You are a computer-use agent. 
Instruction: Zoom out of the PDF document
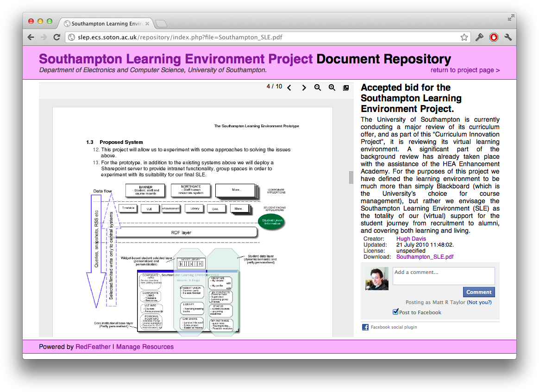tap(318, 88)
